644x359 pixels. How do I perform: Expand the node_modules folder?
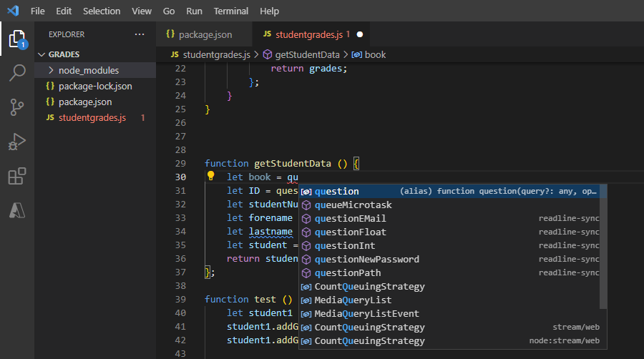[x=89, y=70]
